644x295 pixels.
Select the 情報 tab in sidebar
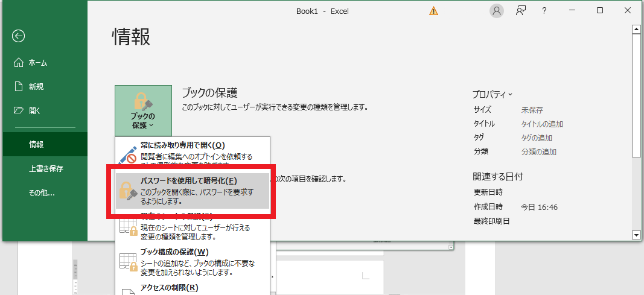(45, 144)
